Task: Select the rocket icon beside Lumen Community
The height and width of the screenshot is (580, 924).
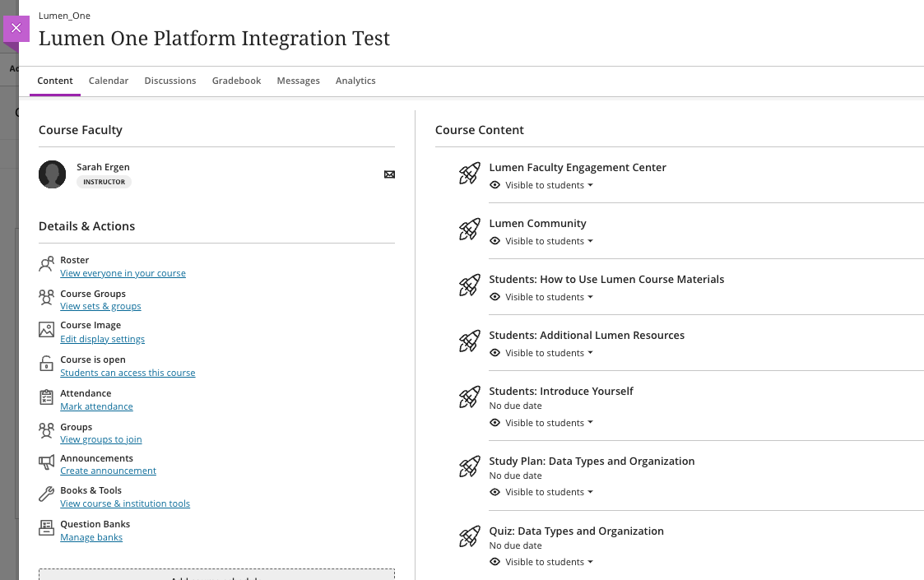Action: click(x=468, y=230)
